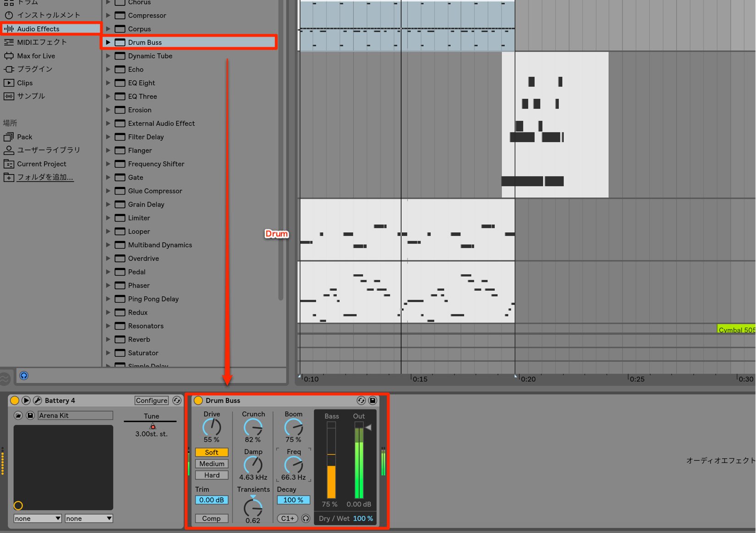756x533 pixels.
Task: Click the Drum Buss save preset disk icon
Action: tap(373, 400)
